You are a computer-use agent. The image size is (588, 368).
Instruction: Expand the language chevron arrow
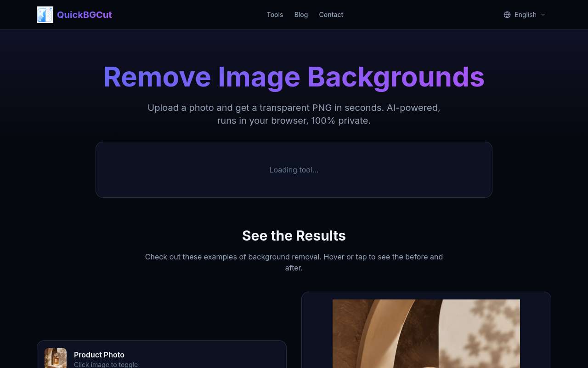click(543, 15)
